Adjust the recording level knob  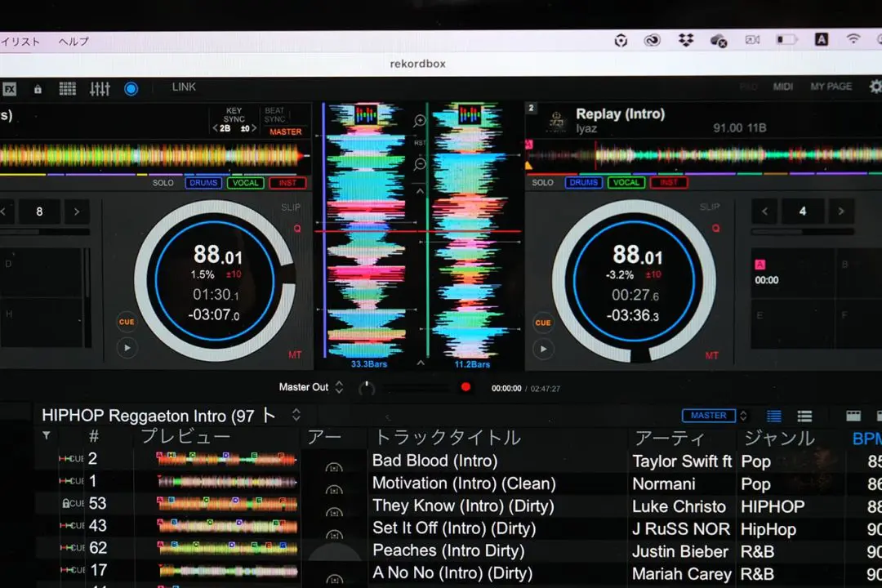367,388
